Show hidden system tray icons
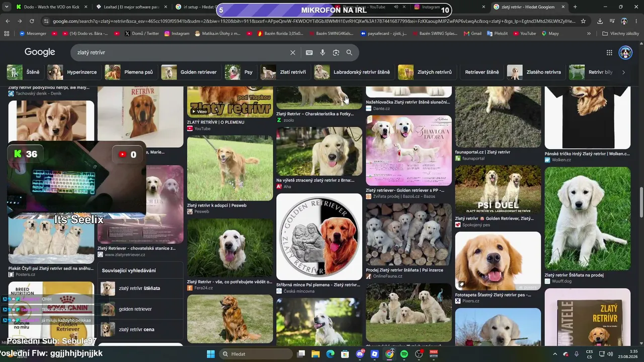Screen dimensions: 644x362 click(x=555, y=354)
